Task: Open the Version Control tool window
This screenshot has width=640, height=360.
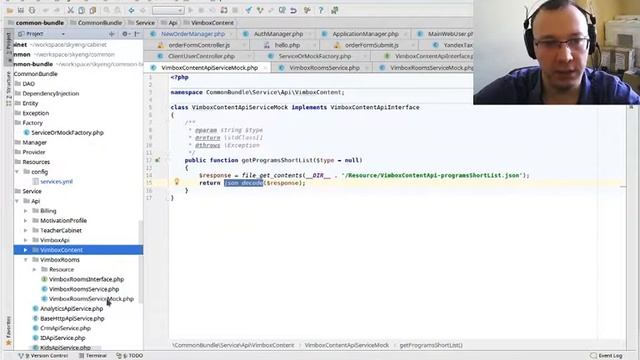Action: point(43,356)
